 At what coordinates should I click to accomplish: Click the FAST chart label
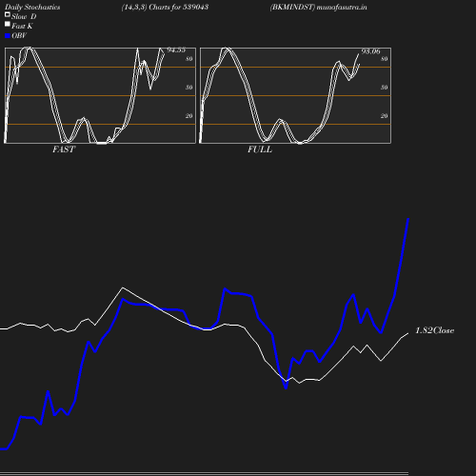(x=64, y=149)
